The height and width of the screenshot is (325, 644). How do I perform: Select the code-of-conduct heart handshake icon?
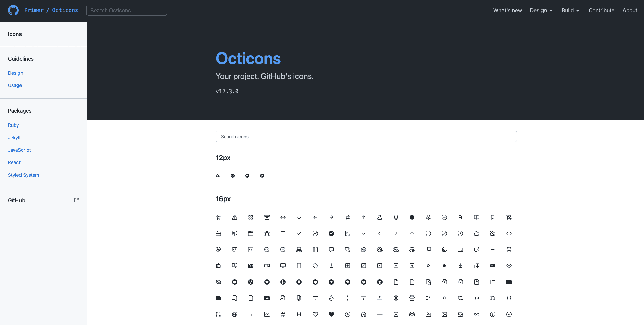click(x=218, y=250)
